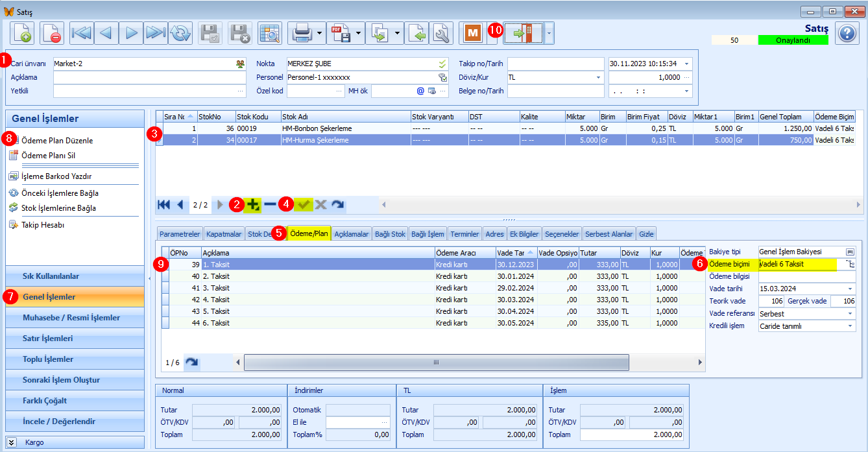Go to previous record in top toolbar
The width and height of the screenshot is (868, 452).
point(106,32)
